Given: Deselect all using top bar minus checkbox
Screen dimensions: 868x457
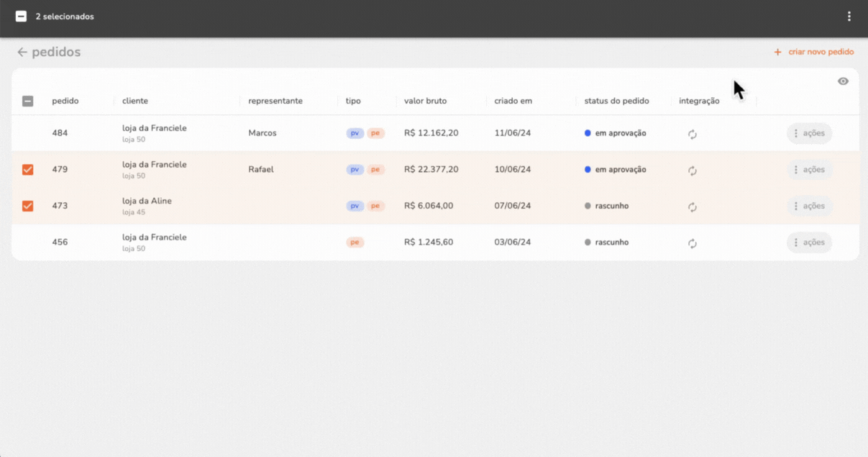Looking at the screenshot, I should [21, 17].
